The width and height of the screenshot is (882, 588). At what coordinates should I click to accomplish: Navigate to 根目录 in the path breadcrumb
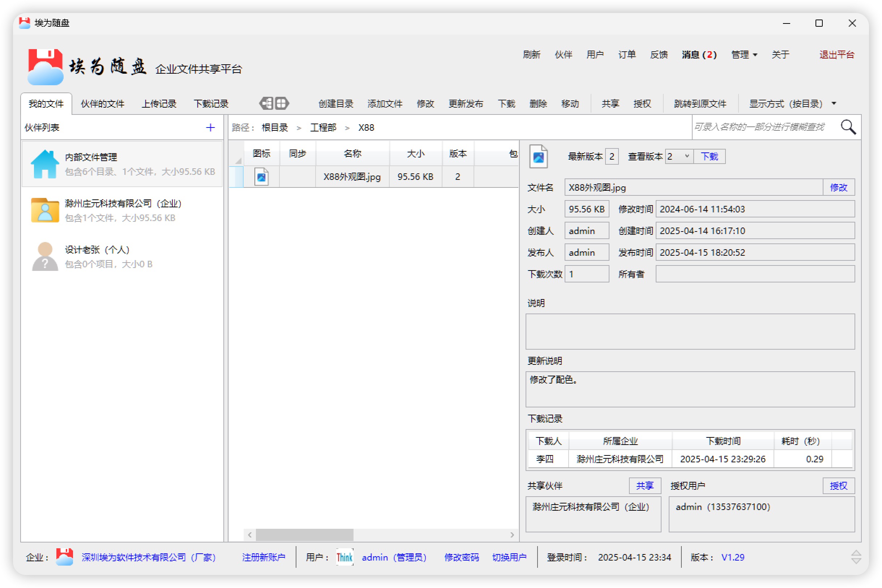click(274, 127)
